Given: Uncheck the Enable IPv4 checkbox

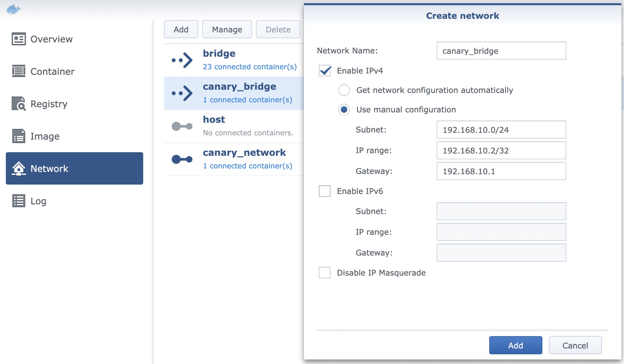Looking at the screenshot, I should tap(325, 71).
